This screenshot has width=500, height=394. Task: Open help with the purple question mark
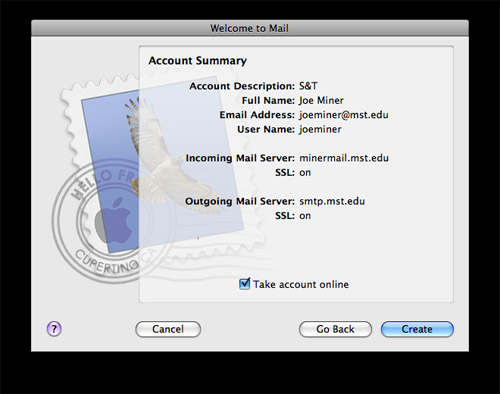tap(54, 329)
